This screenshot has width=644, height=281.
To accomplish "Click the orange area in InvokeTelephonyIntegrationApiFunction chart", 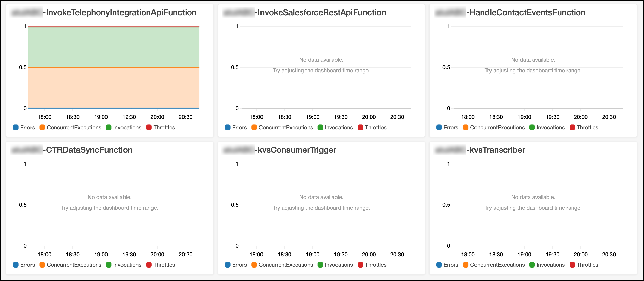I will [114, 88].
